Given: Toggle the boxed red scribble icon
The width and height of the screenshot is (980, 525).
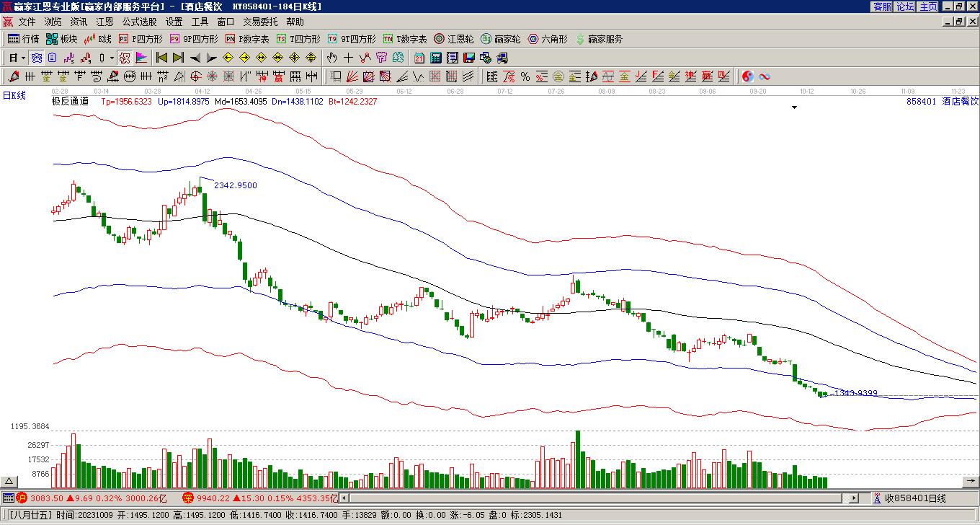Looking at the screenshot, I should (125, 58).
